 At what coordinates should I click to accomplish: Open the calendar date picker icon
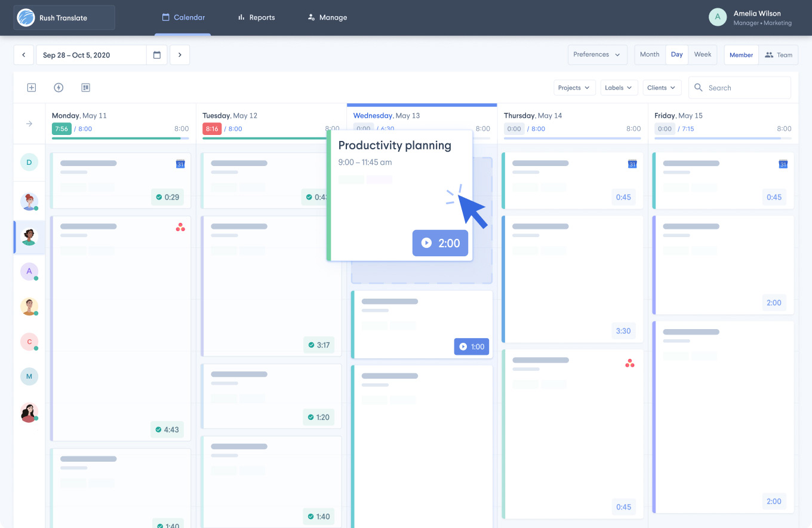157,54
